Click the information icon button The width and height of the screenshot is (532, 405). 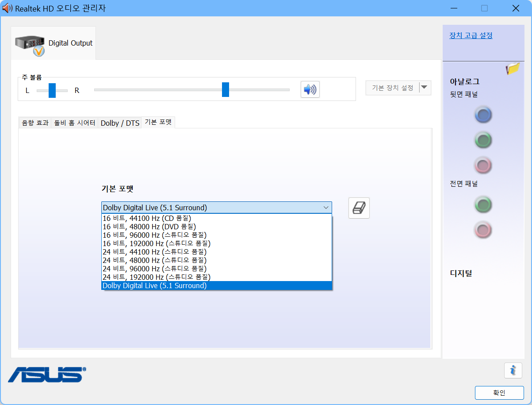pyautogui.click(x=513, y=370)
